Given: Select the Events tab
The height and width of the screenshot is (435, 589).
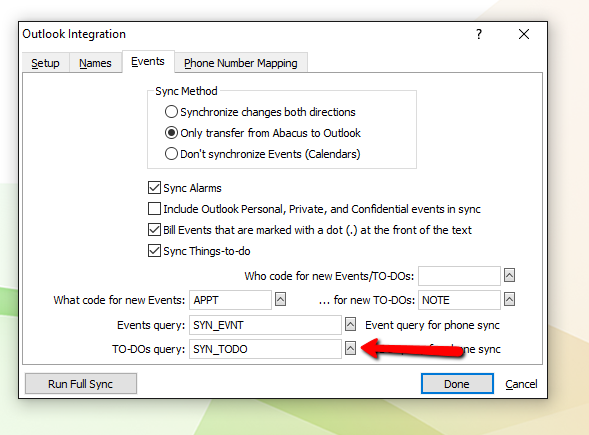Looking at the screenshot, I should click(148, 61).
